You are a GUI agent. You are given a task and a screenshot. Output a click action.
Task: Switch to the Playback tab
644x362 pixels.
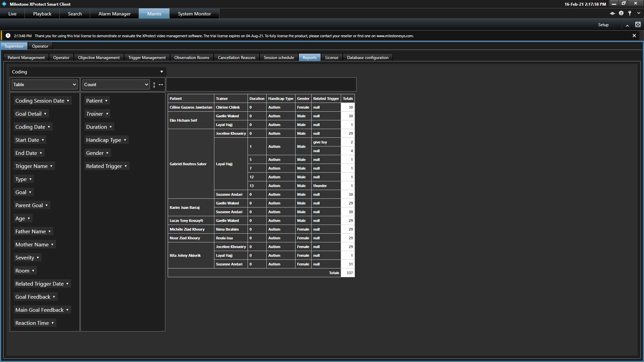pos(42,14)
